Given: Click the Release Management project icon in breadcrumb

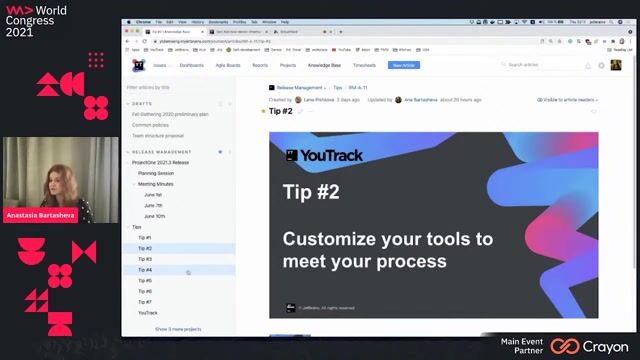Looking at the screenshot, I should (x=271, y=88).
